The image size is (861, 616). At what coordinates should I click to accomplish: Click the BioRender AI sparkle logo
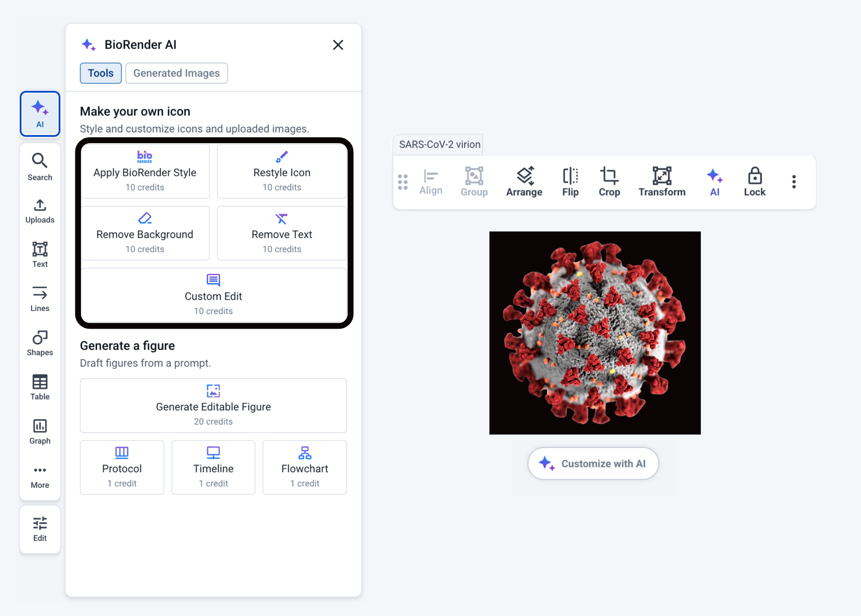tap(89, 45)
